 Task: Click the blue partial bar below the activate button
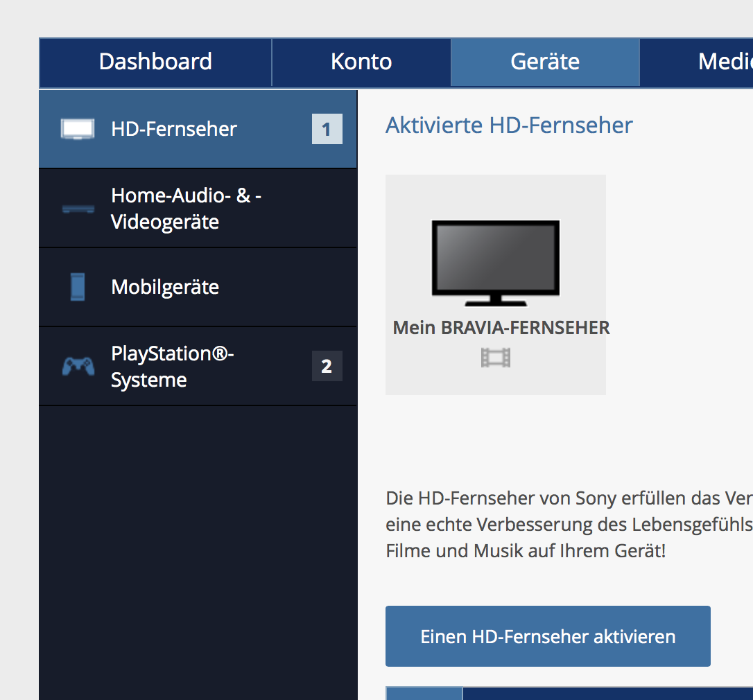click(x=424, y=693)
